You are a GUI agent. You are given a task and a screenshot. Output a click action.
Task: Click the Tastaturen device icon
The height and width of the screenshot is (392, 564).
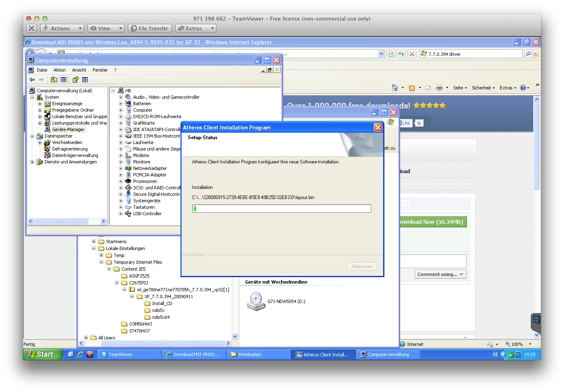point(128,207)
